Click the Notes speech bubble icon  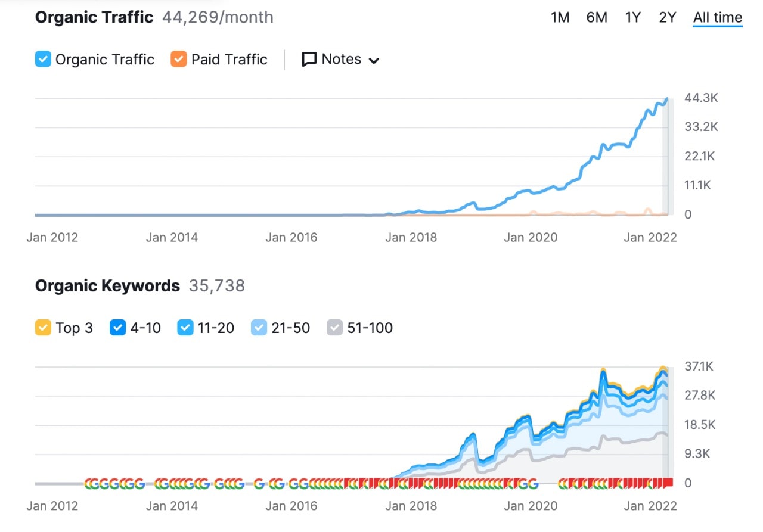pyautogui.click(x=309, y=60)
